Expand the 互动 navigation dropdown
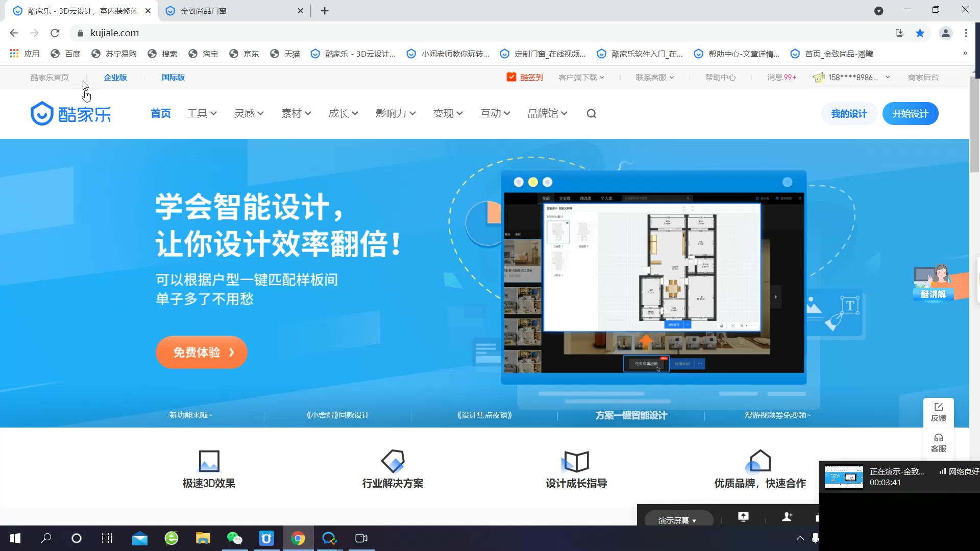 pos(495,113)
